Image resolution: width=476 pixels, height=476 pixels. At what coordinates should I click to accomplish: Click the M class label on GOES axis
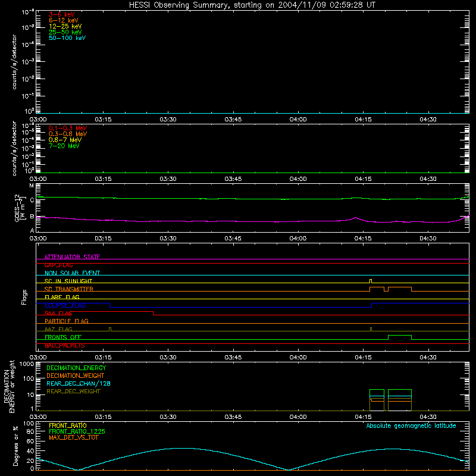coord(32,186)
